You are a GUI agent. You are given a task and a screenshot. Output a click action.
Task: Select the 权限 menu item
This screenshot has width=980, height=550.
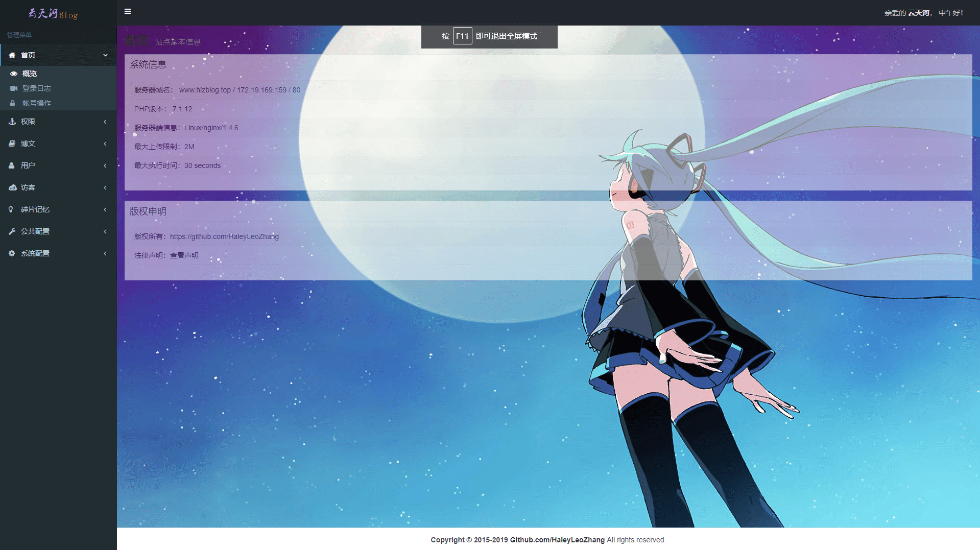58,122
